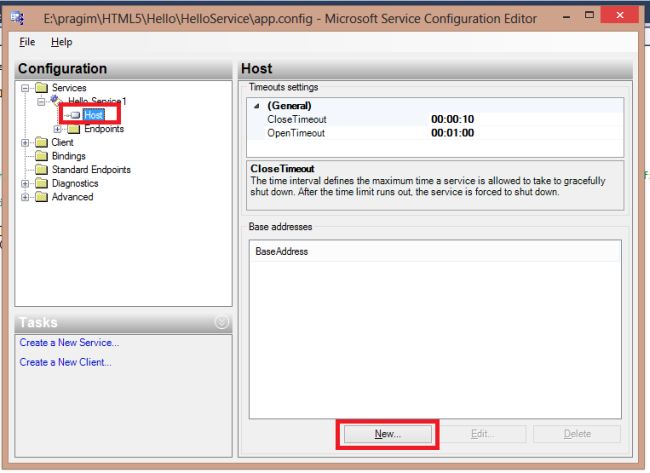
Task: Open the Help menu
Action: click(x=61, y=42)
